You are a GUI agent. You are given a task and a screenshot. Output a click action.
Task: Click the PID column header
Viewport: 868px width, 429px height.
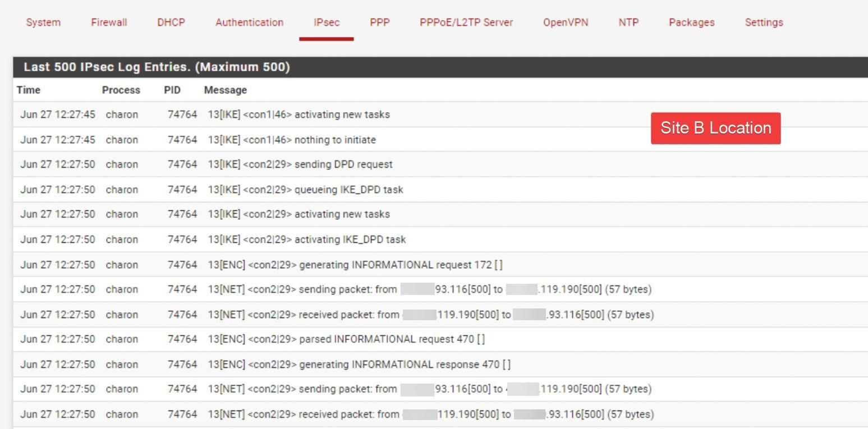pyautogui.click(x=172, y=90)
